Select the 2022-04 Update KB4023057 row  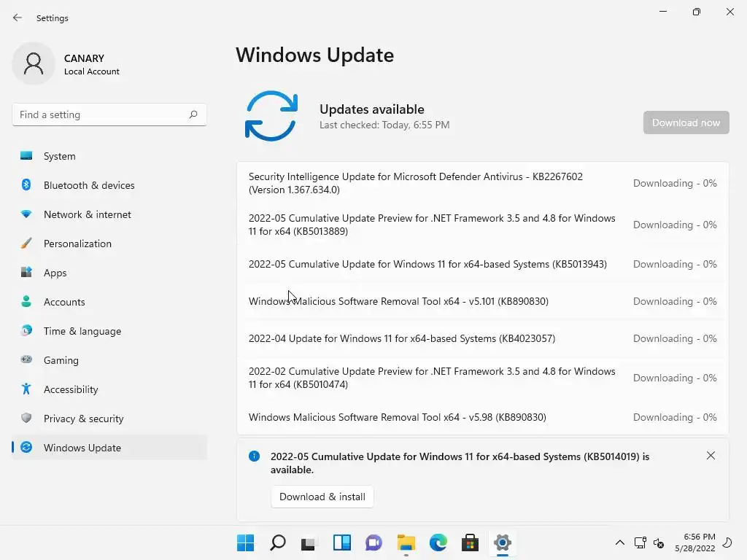click(x=483, y=338)
